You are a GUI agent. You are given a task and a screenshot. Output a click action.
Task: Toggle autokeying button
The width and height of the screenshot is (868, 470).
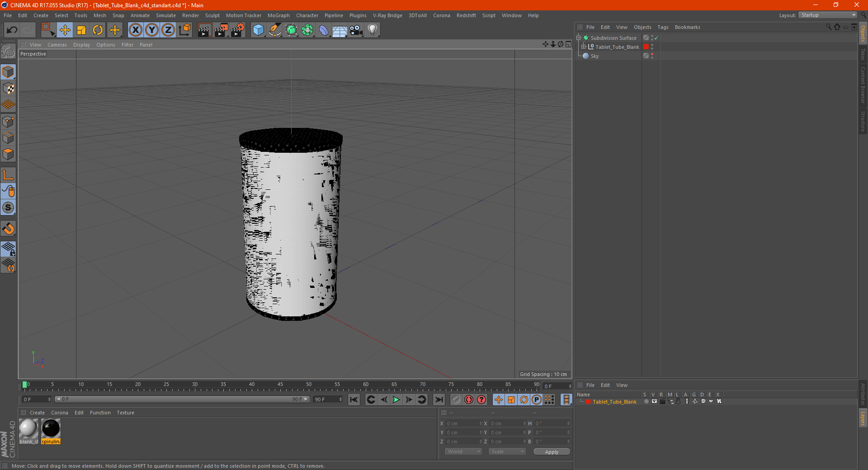(469, 399)
